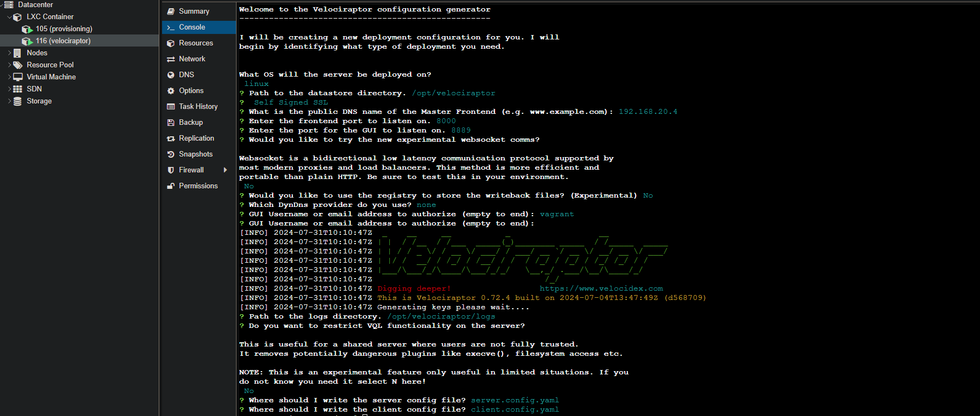980x416 pixels.
Task: Select the Network arrows icon
Action: click(x=171, y=59)
